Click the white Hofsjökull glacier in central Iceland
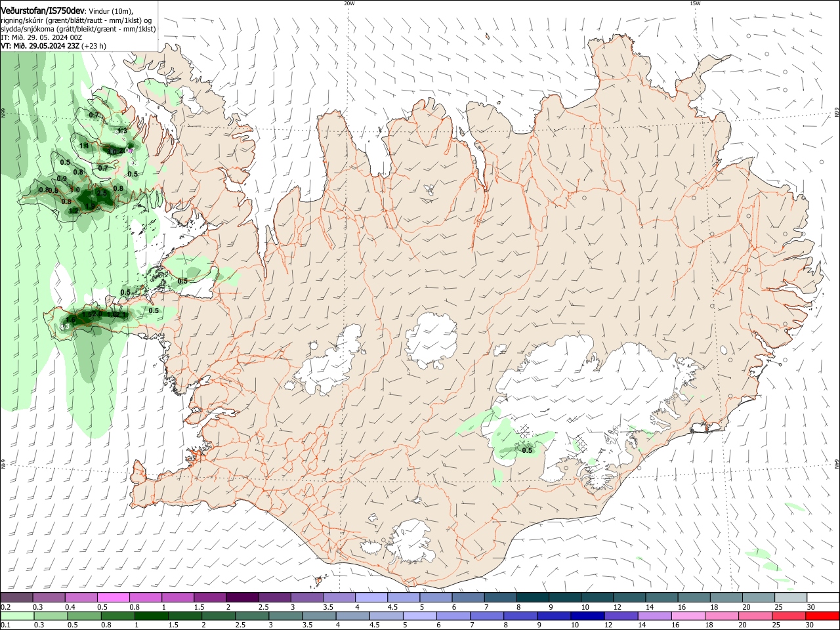Image resolution: width=840 pixels, height=630 pixels. tap(431, 339)
